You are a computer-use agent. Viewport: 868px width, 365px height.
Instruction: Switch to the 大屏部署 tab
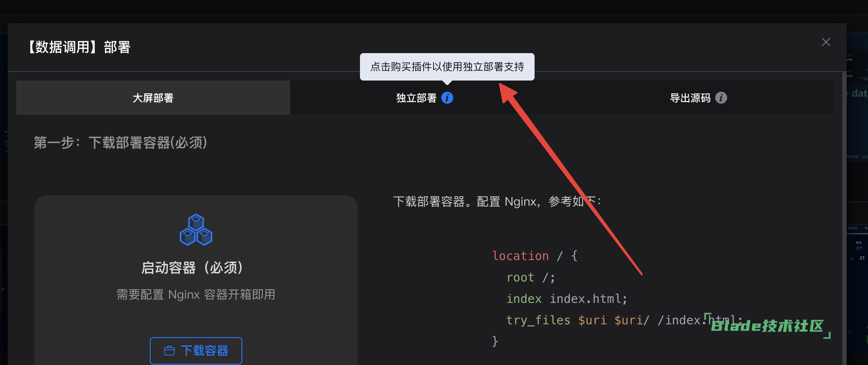click(153, 98)
